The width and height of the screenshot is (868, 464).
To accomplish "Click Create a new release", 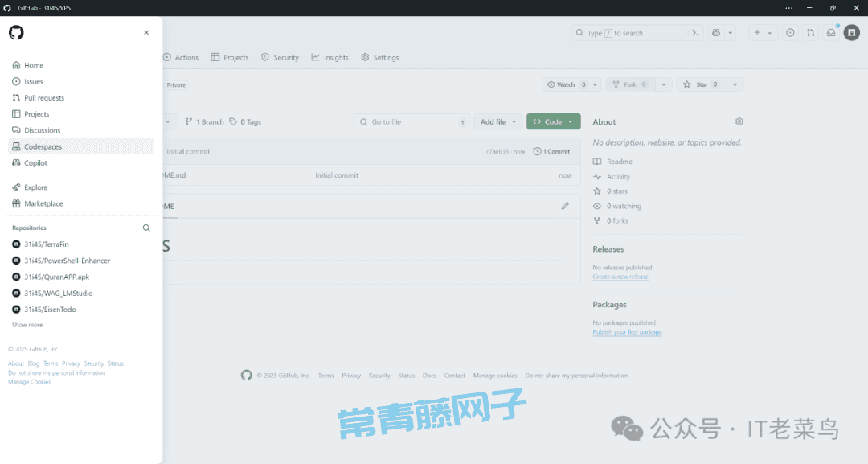I will (x=620, y=277).
